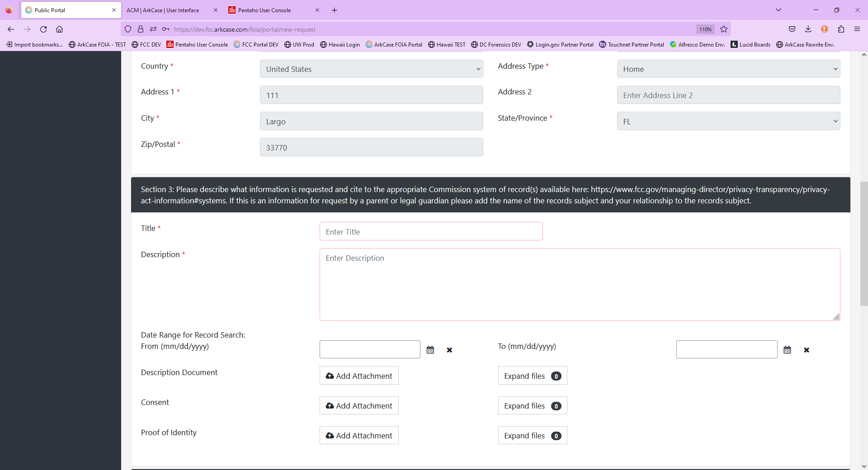Open the orange extension icon in toolbar

tap(825, 29)
